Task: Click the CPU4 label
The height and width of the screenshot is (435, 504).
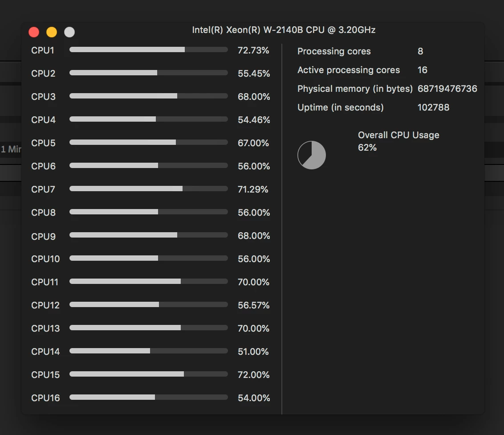Action: tap(43, 120)
